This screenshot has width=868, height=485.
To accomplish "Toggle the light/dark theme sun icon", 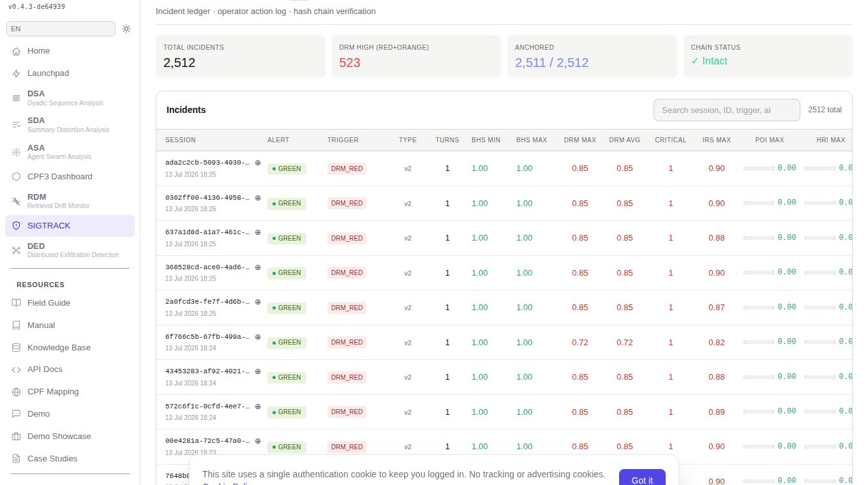I will click(x=126, y=29).
